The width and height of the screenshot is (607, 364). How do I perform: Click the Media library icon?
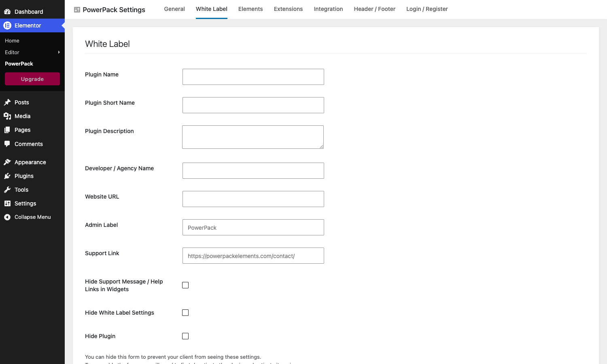7,116
